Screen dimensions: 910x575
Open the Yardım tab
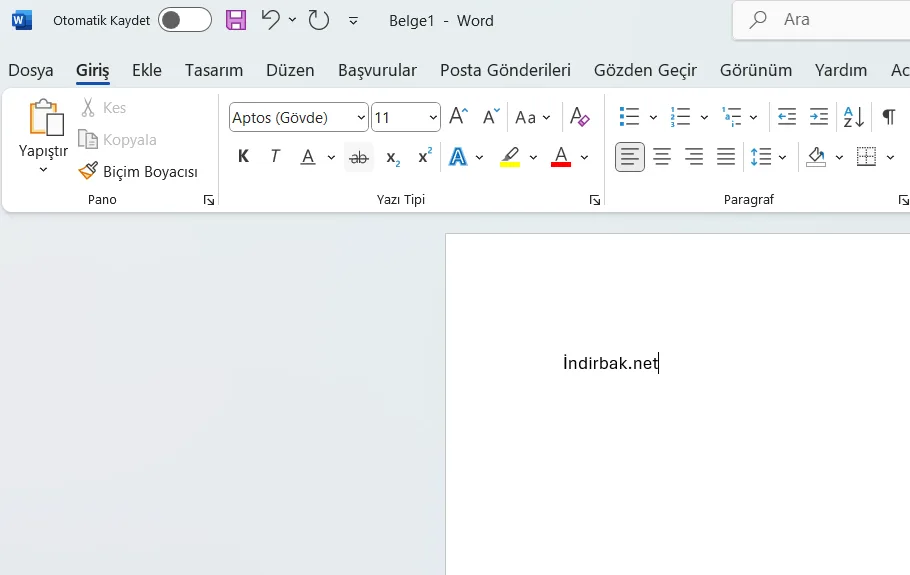pos(841,70)
